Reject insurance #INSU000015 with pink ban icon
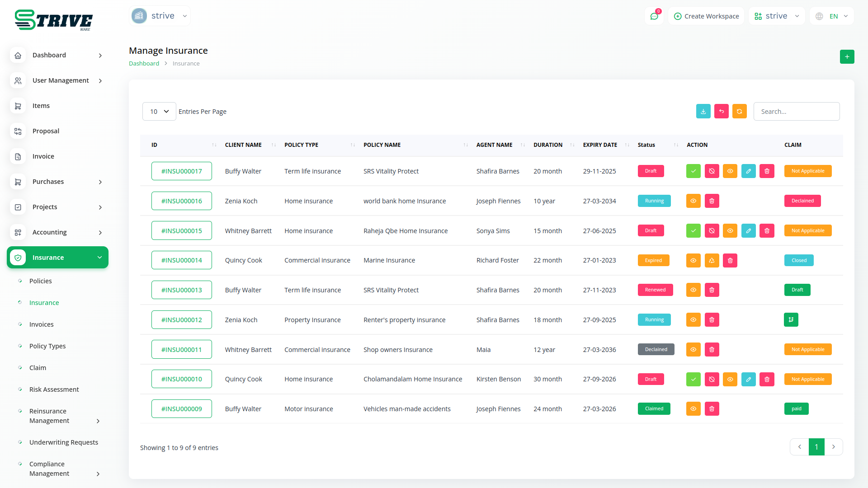The image size is (868, 488). (712, 231)
